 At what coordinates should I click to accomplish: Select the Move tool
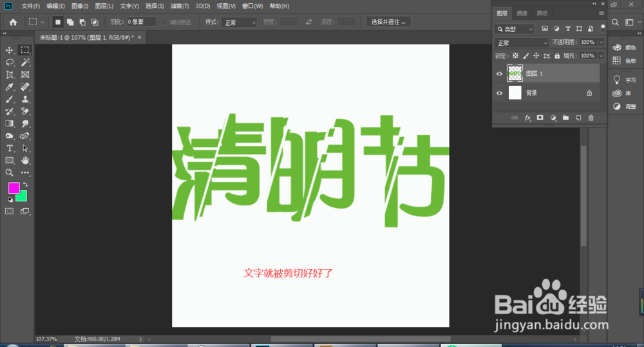coord(9,50)
